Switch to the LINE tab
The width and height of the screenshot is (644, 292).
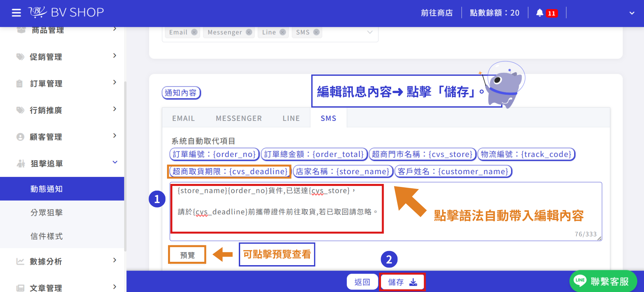click(291, 118)
